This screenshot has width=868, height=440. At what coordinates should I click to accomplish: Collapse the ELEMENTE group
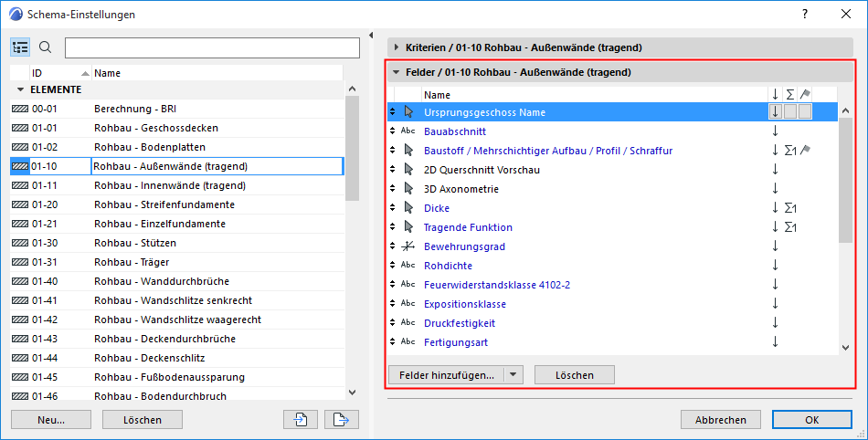[20, 89]
